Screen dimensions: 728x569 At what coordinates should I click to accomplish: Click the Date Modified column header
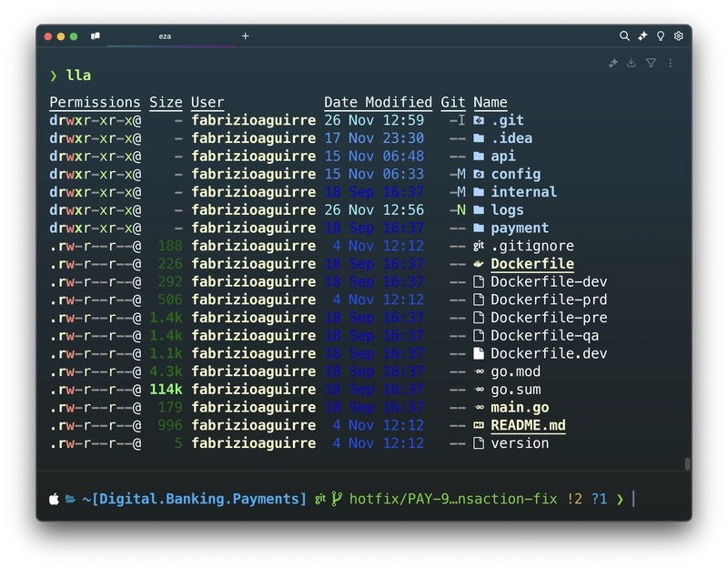(x=378, y=102)
